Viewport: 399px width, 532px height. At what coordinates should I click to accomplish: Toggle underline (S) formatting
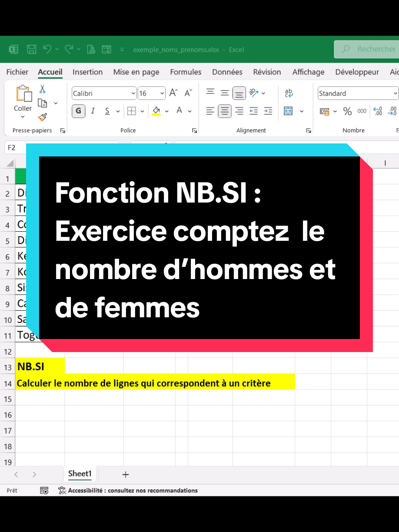(x=107, y=111)
